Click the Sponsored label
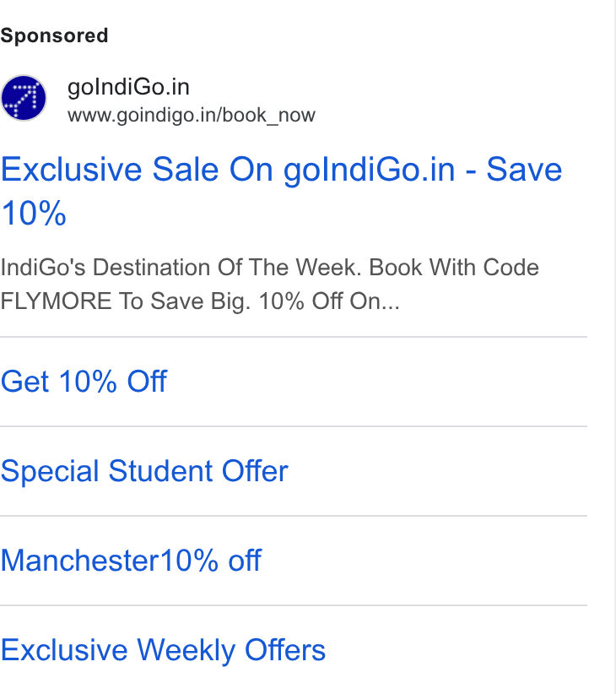This screenshot has width=616, height=694. click(54, 35)
